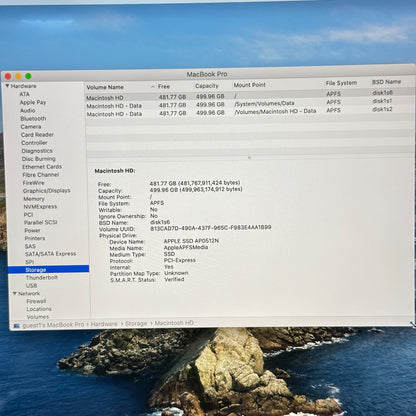Collapse the Hardware disclosure triangle
This screenshot has height=416, width=416.
tap(7, 86)
